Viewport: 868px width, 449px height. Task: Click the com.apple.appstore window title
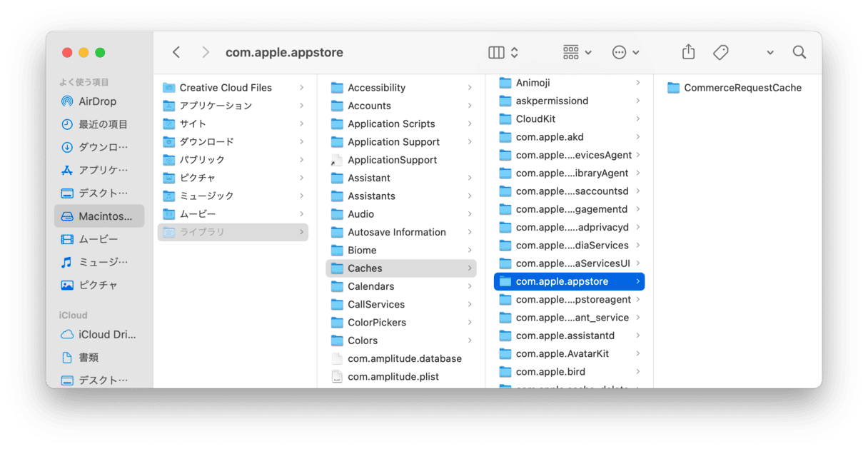[284, 52]
